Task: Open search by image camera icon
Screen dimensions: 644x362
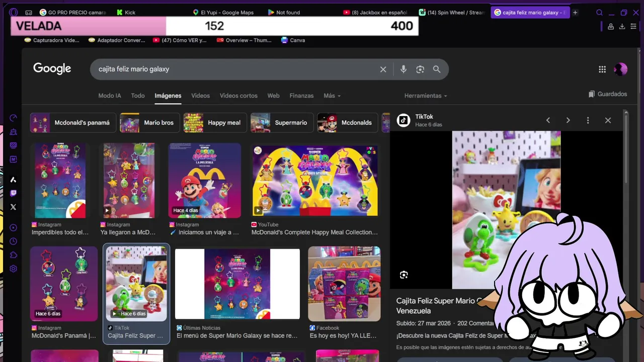Action: point(420,69)
